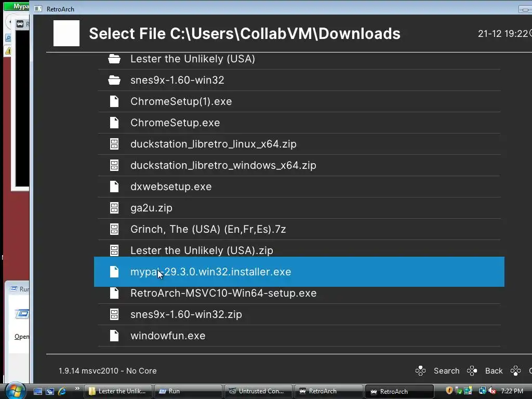
Task: Select mypal-29.3.0.win32.installer.exe entry
Action: click(299, 272)
